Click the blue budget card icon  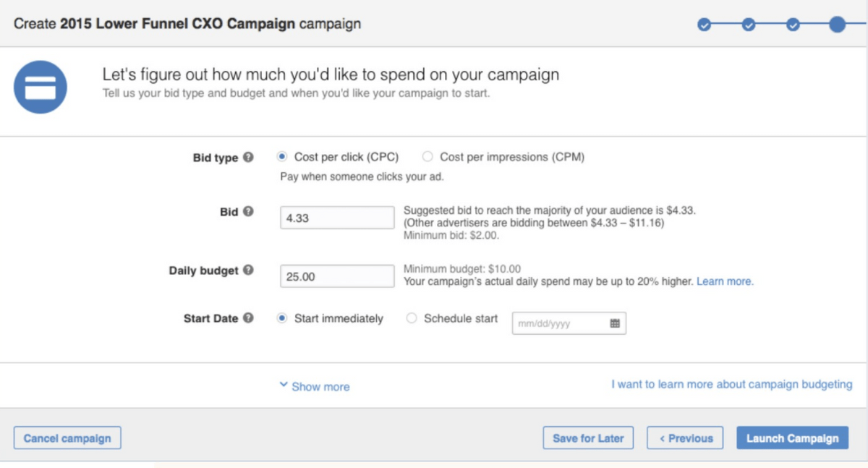41,87
